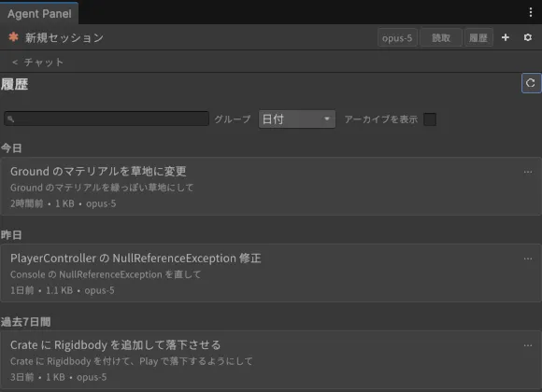This screenshot has width=542, height=392.
Task: Go back to チャット view
Action: tap(37, 63)
